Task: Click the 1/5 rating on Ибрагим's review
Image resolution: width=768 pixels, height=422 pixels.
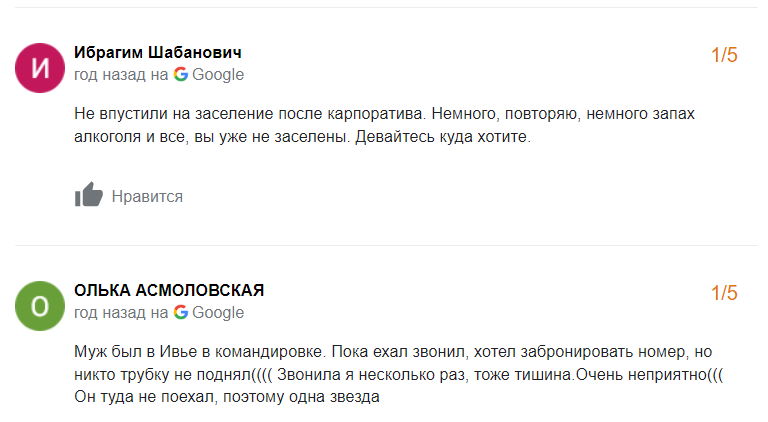Action: [724, 56]
